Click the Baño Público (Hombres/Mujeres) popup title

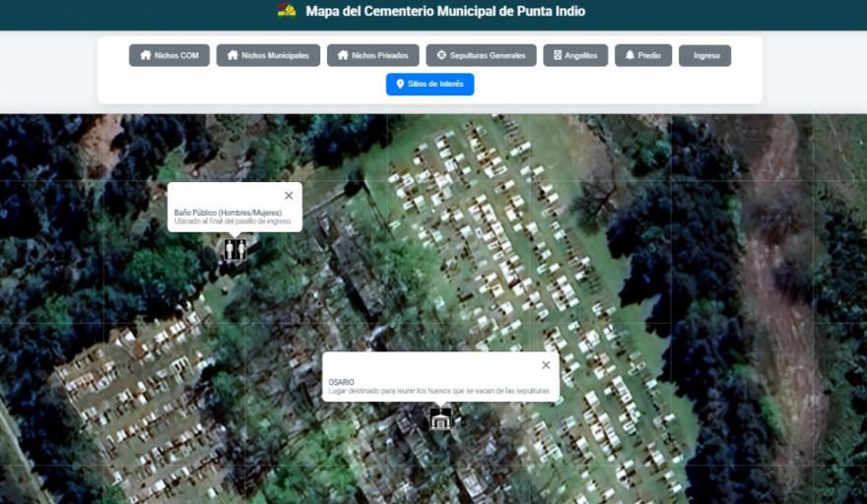pos(228,213)
